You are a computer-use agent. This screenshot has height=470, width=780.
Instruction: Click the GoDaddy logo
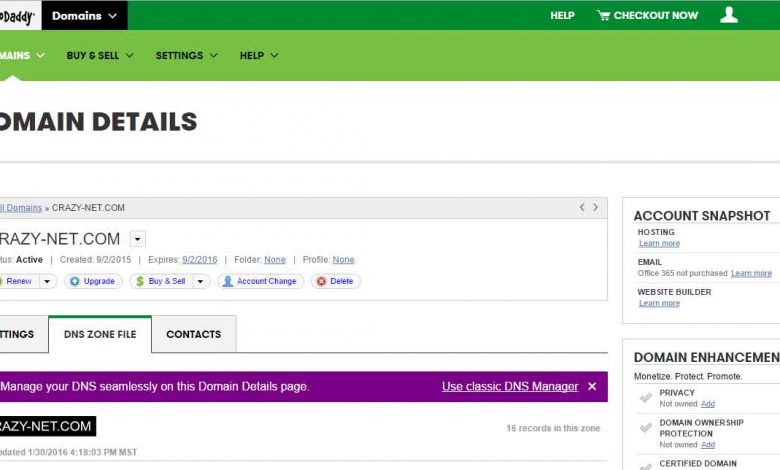(17, 16)
